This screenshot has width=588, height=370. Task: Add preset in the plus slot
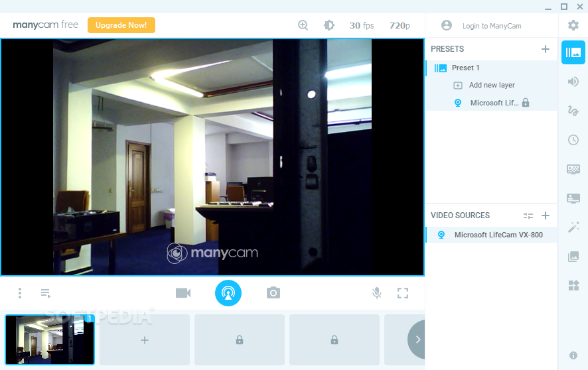[x=145, y=340]
